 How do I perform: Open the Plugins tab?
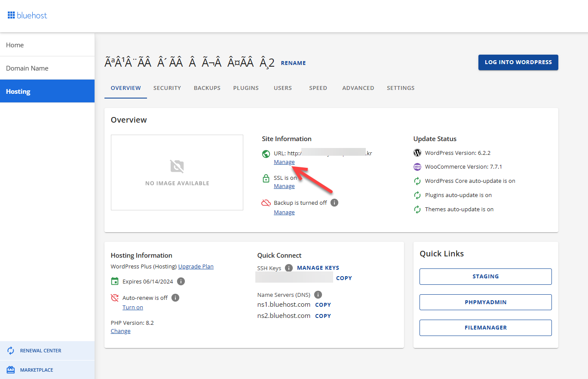click(246, 88)
